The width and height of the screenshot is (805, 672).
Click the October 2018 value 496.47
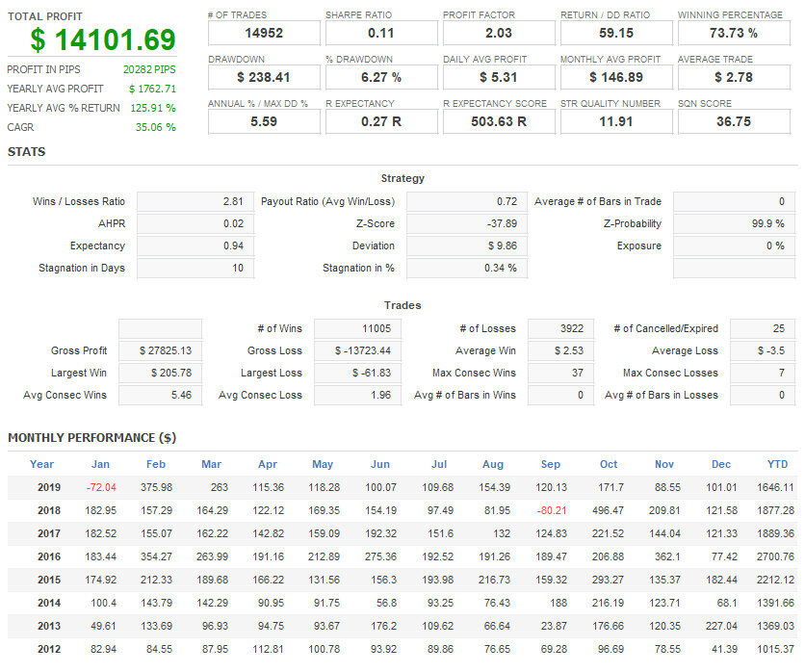tap(608, 510)
